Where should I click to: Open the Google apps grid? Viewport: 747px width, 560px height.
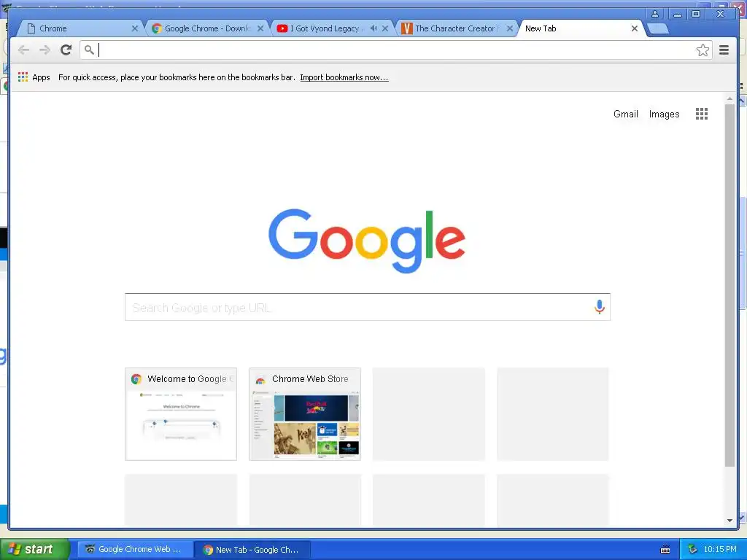(701, 114)
